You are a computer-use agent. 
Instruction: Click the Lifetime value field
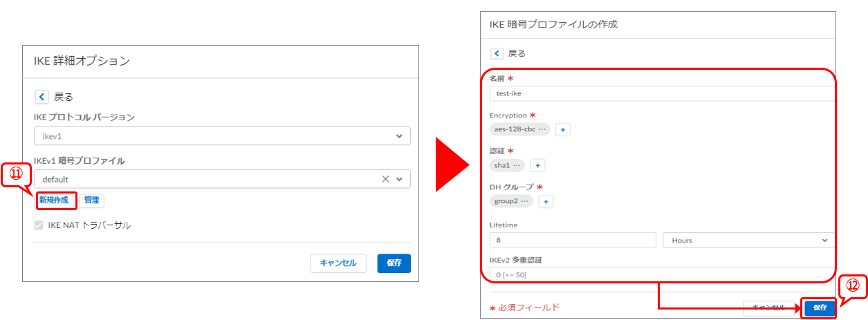point(572,240)
